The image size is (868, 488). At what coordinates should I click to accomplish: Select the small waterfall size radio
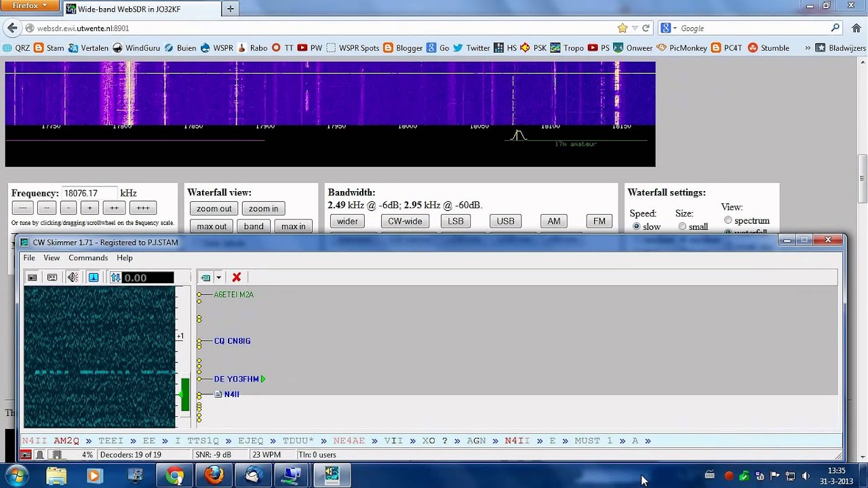[x=682, y=226]
